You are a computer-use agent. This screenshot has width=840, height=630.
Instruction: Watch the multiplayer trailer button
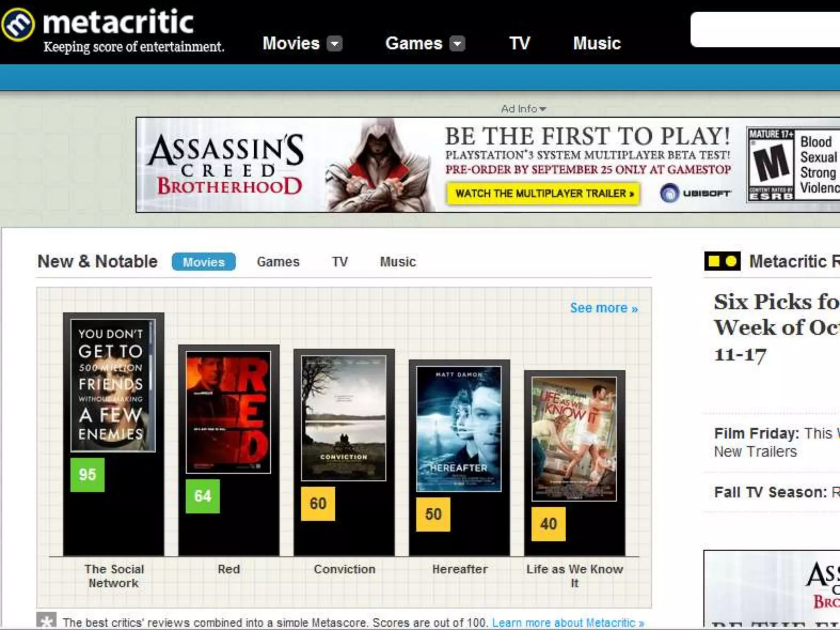pyautogui.click(x=543, y=193)
